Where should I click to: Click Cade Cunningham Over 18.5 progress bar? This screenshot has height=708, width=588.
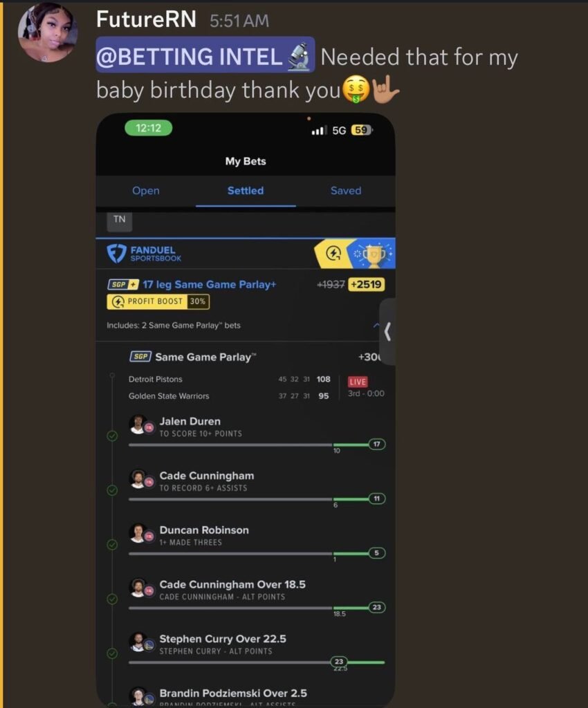[x=257, y=608]
